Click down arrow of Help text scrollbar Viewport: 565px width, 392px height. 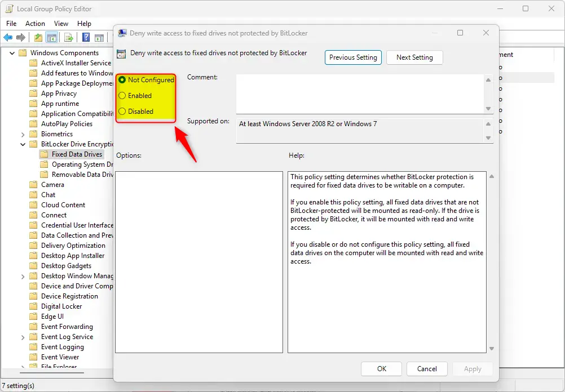click(x=492, y=349)
